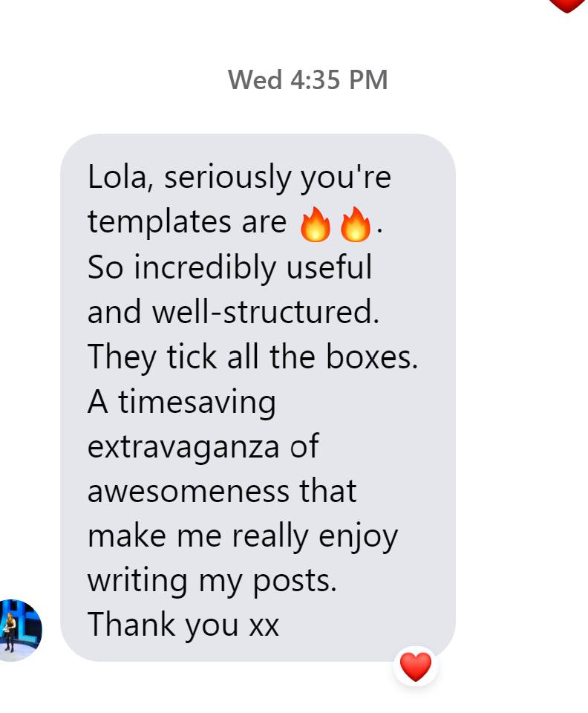Click the Wed 4:35 PM timestamp

[x=307, y=80]
